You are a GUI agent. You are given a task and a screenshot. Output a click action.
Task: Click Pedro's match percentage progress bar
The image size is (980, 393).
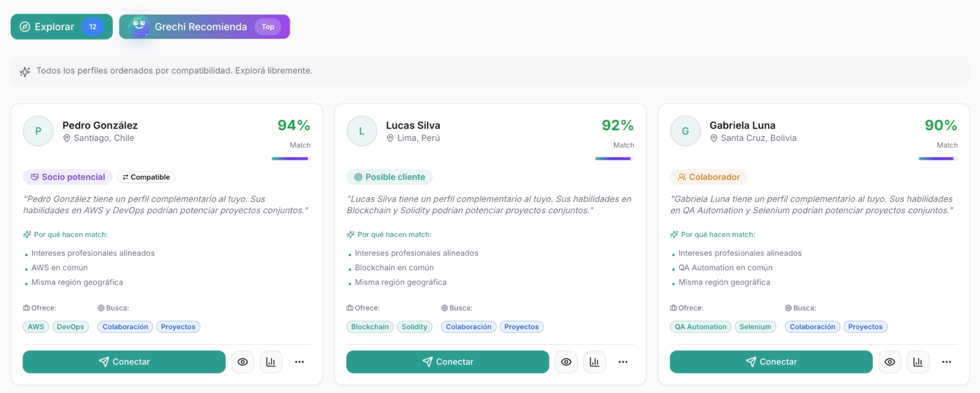click(x=291, y=158)
